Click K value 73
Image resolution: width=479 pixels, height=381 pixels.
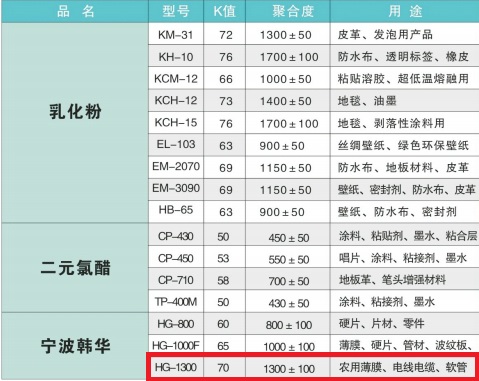(x=226, y=101)
